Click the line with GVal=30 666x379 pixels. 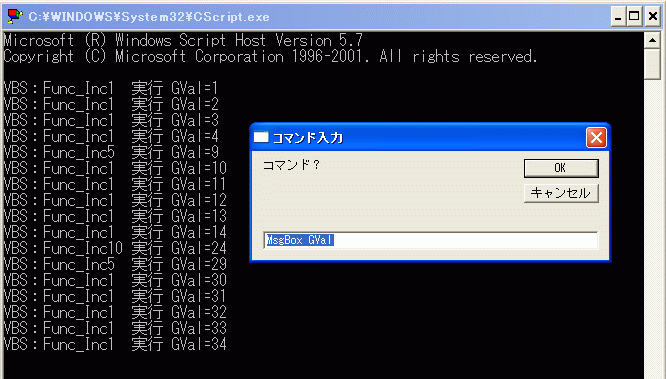(115, 280)
